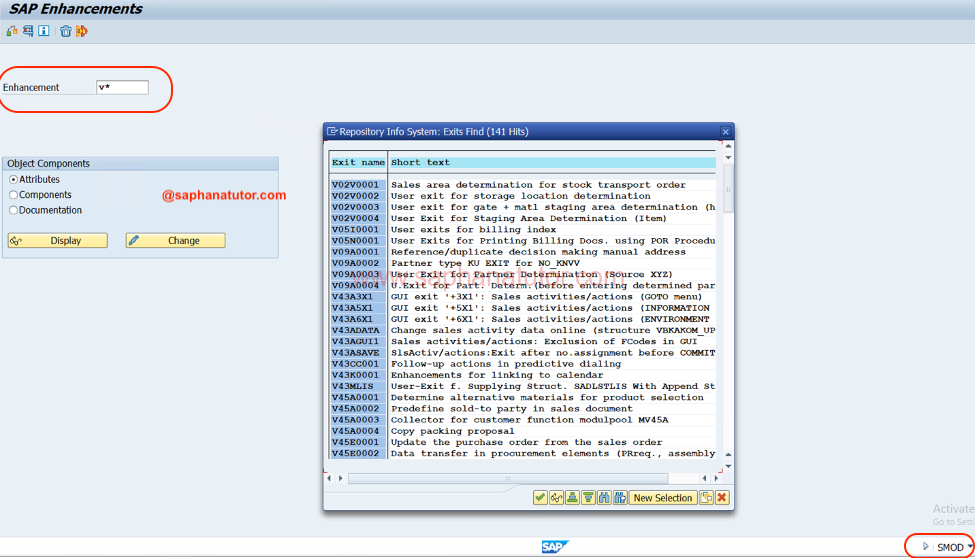The height and width of the screenshot is (558, 977).
Task: Select exit V45A0002 in the list
Action: click(355, 409)
